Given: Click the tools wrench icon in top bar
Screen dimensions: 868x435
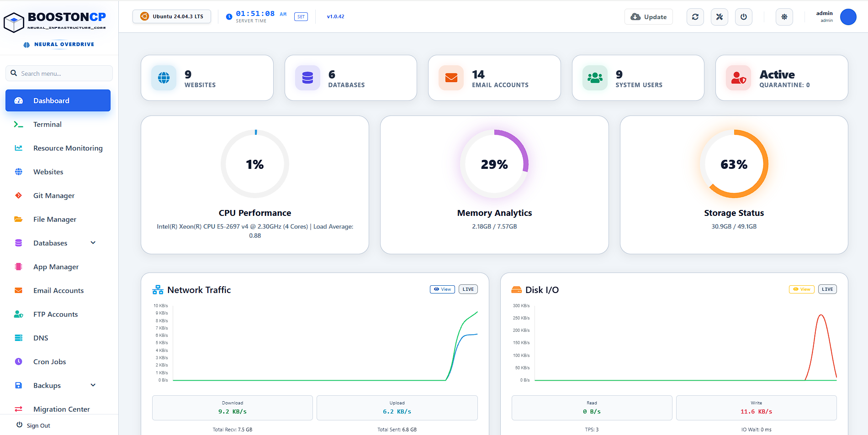Looking at the screenshot, I should [720, 17].
